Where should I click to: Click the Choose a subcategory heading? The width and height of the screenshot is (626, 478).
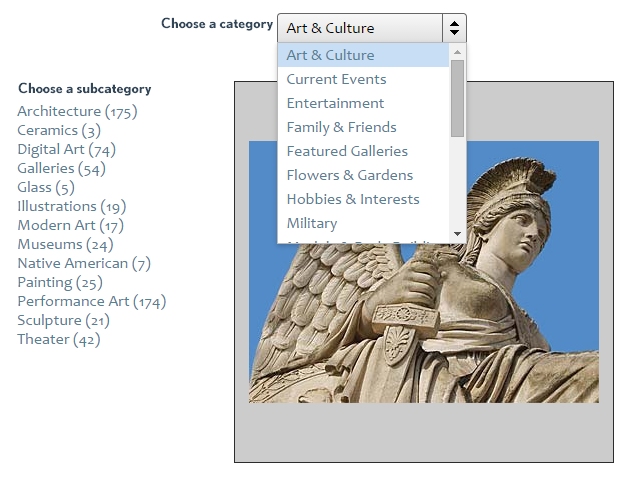(x=85, y=89)
